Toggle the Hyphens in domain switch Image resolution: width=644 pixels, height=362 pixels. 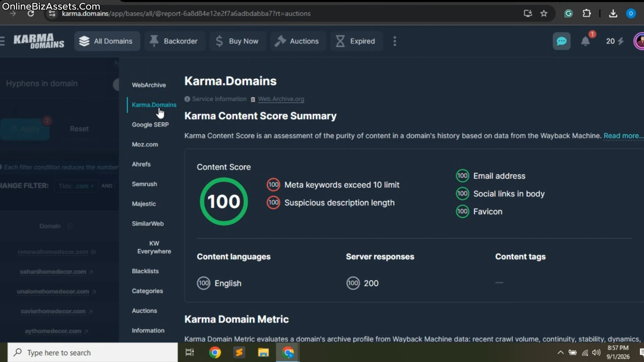pos(116,84)
